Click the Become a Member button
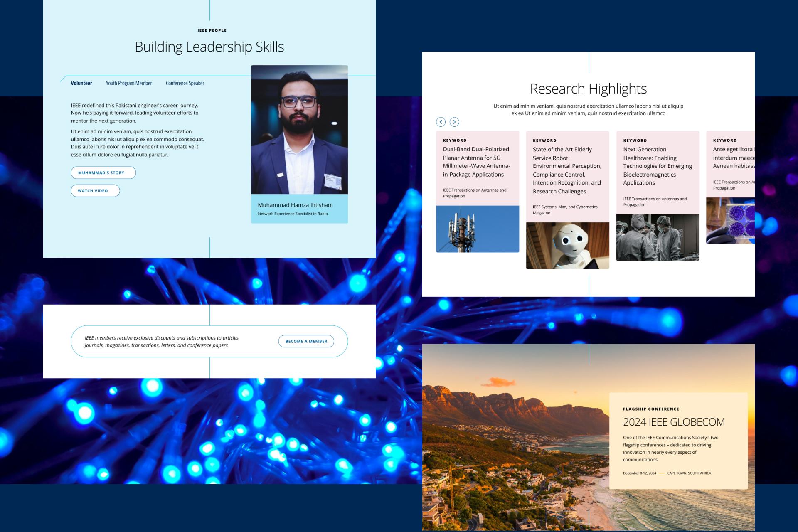Image resolution: width=798 pixels, height=532 pixels. [306, 341]
